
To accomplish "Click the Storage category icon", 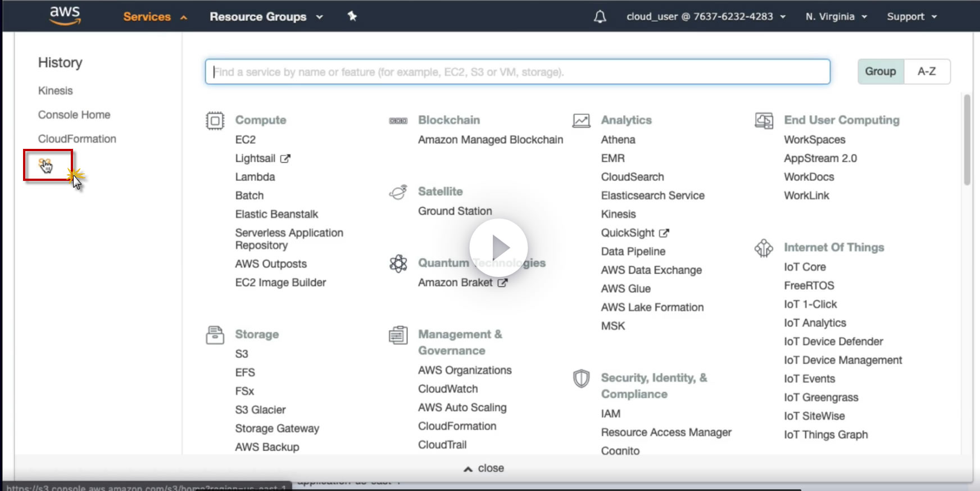I will (215, 335).
